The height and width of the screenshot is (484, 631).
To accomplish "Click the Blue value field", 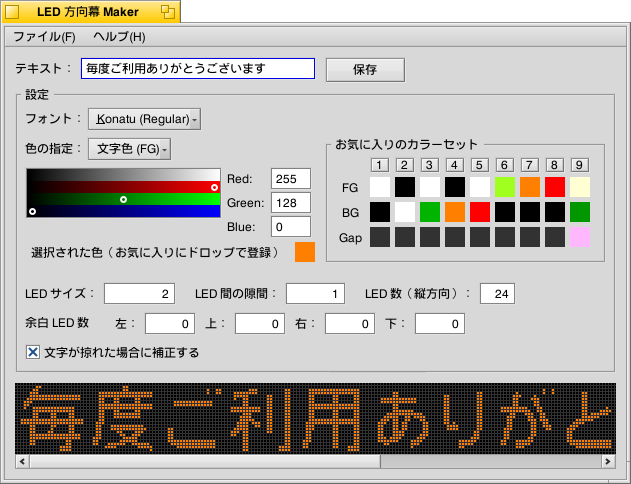I will (x=291, y=227).
